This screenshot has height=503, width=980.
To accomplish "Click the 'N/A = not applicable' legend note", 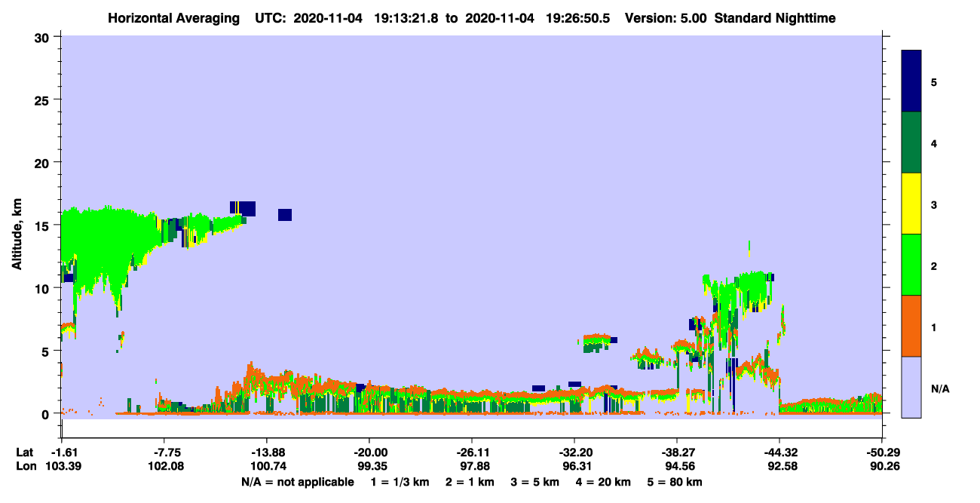I will point(297,482).
